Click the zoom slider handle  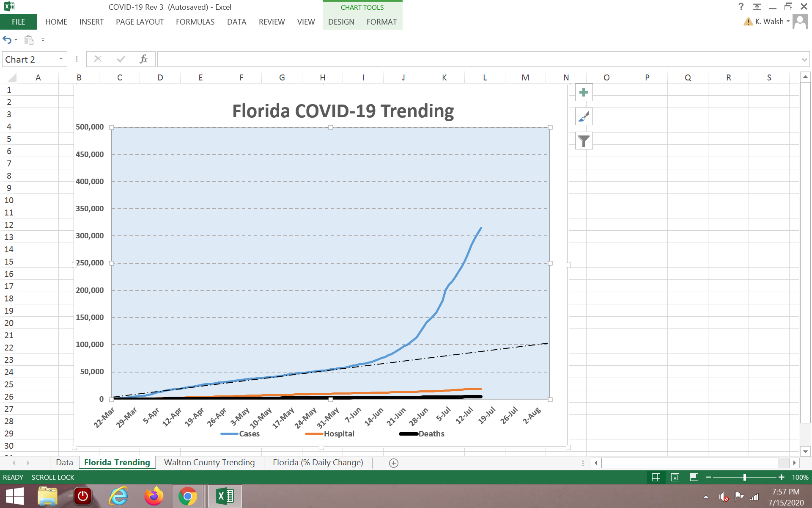click(744, 477)
